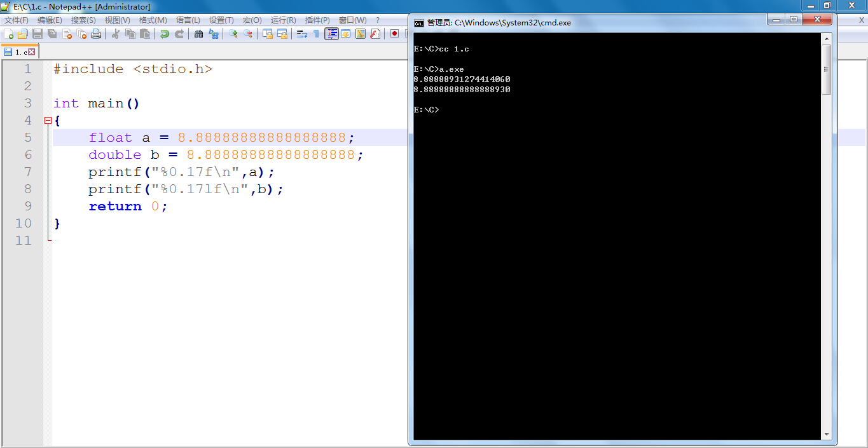The image size is (868, 448).
Task: Click the Save All toolbar icon
Action: (x=52, y=34)
